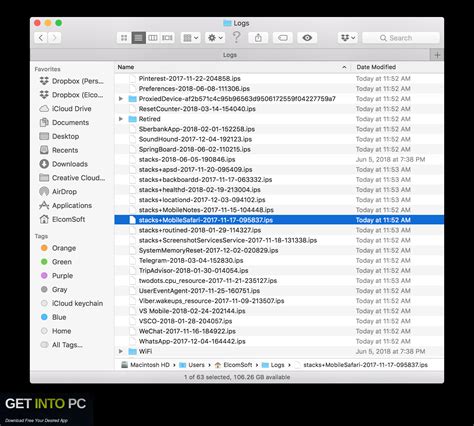Select ResetCounter-2018-03-14-154040.ips file
This screenshot has height=426, width=474.
pyautogui.click(x=279, y=109)
